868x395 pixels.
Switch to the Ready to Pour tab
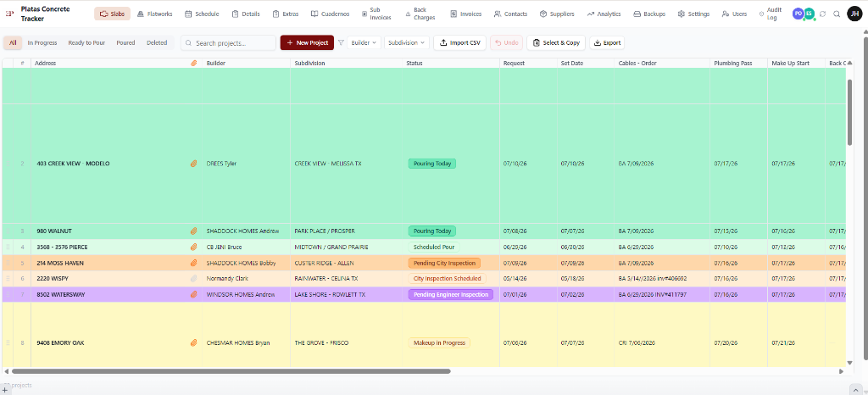pos(86,42)
